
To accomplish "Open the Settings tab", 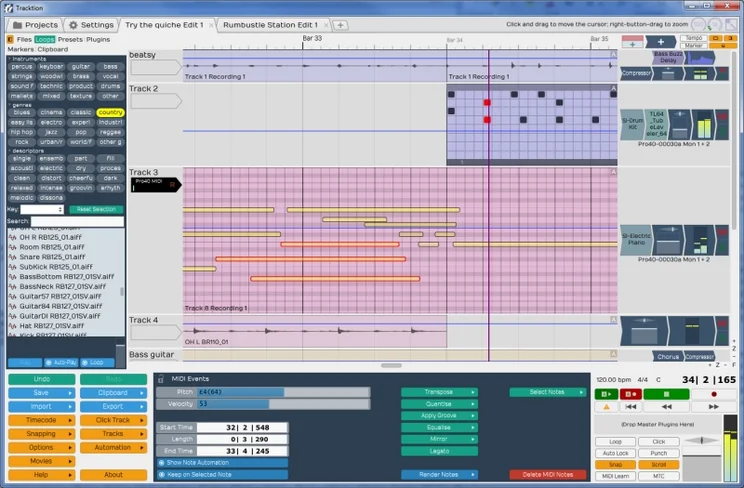I will pyautogui.click(x=92, y=24).
